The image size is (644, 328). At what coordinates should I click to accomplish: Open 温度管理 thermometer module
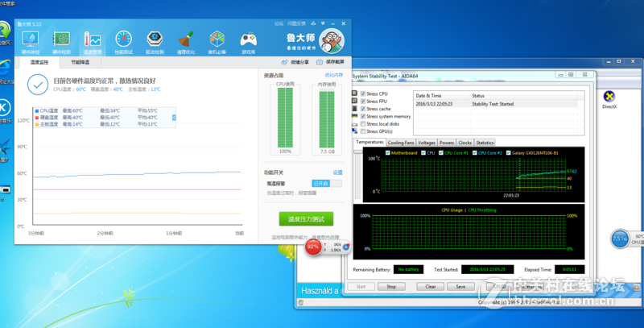tap(93, 43)
